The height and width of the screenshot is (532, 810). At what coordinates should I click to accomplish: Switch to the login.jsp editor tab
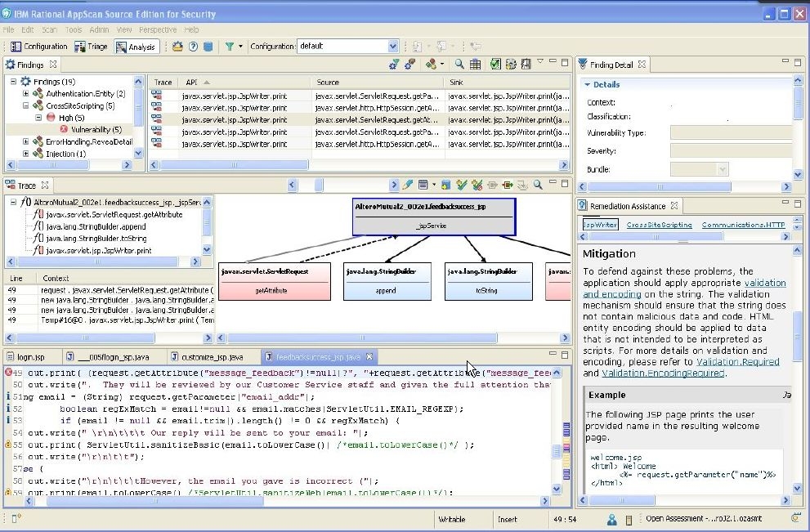tap(31, 357)
